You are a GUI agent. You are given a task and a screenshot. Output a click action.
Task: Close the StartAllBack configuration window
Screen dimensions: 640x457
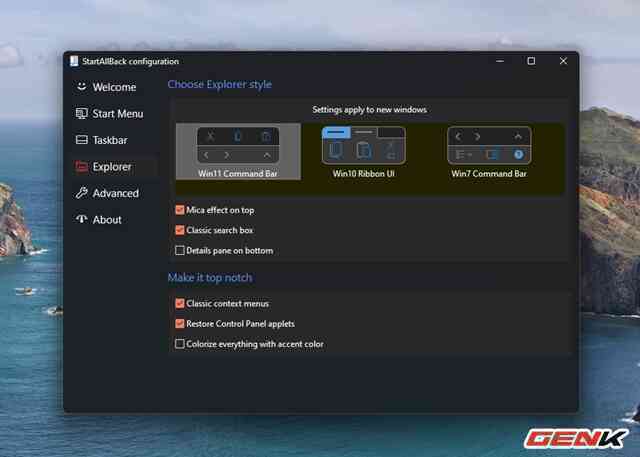(563, 61)
